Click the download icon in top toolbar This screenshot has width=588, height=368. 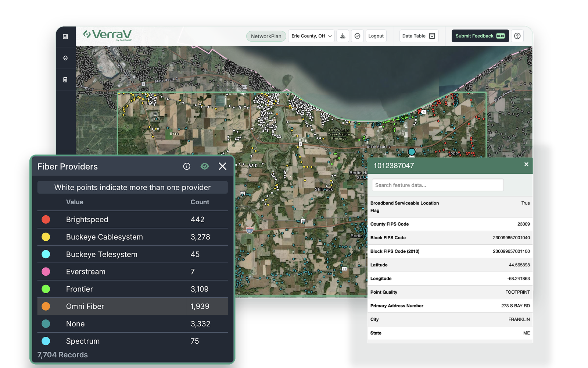[343, 36]
